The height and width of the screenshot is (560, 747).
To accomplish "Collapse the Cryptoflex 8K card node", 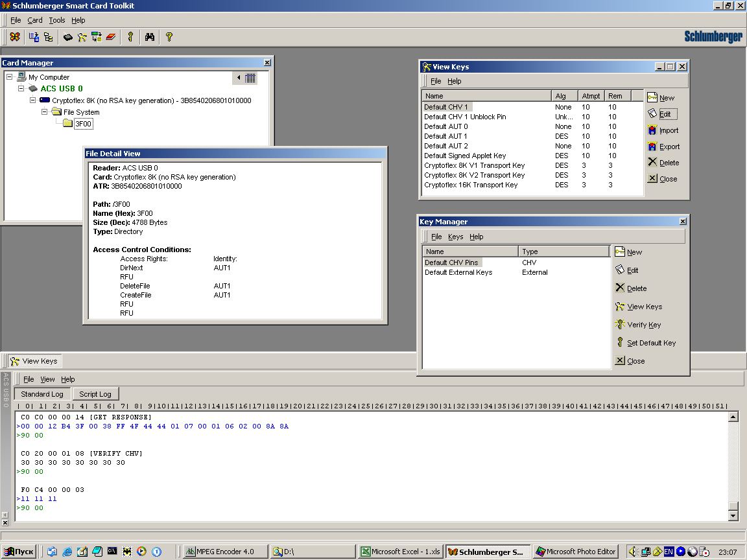I will (32, 100).
